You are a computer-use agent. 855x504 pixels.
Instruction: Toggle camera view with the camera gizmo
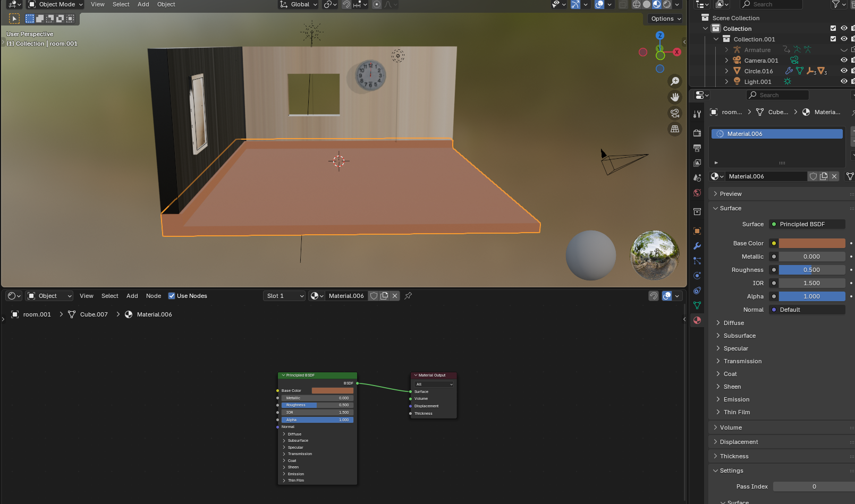click(675, 113)
